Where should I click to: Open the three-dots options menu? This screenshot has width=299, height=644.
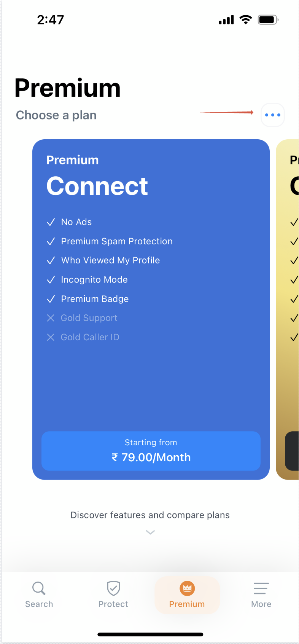(272, 115)
